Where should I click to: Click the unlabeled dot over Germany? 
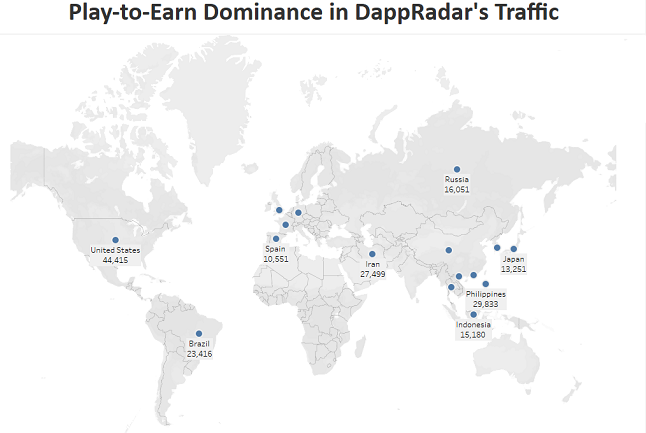click(x=298, y=213)
